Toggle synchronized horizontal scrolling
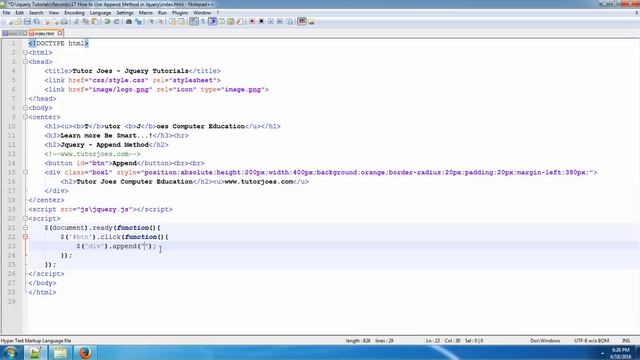640x360 pixels. pos(181,22)
